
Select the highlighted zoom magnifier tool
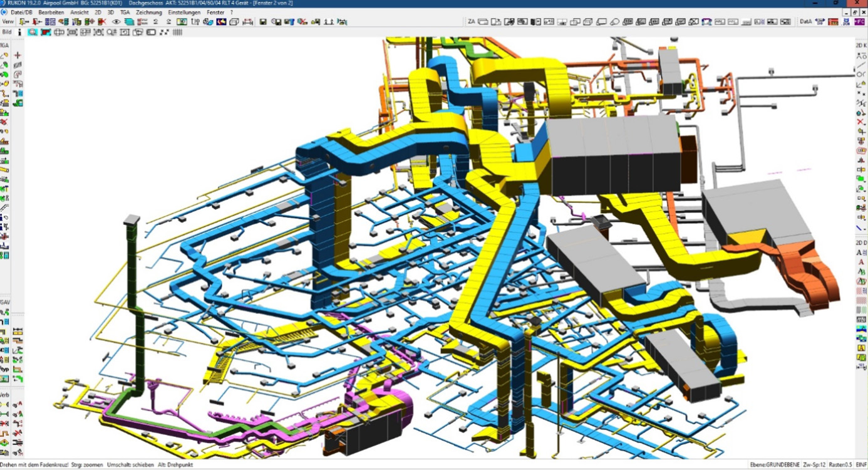[x=33, y=32]
